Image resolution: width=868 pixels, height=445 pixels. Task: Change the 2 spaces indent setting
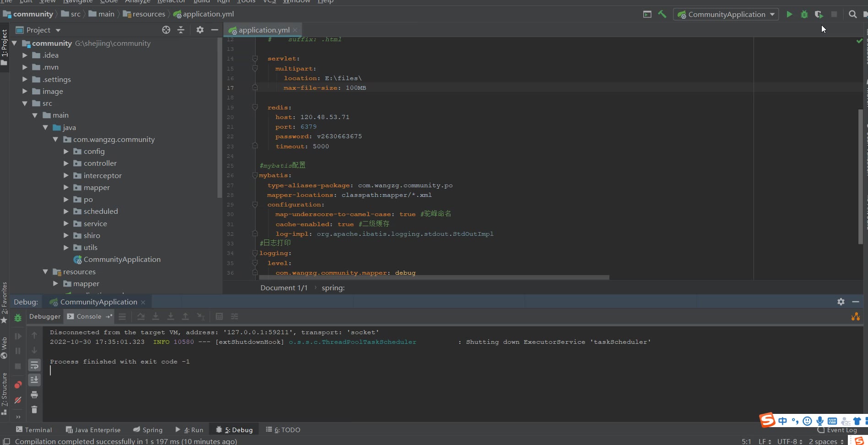pos(826,441)
